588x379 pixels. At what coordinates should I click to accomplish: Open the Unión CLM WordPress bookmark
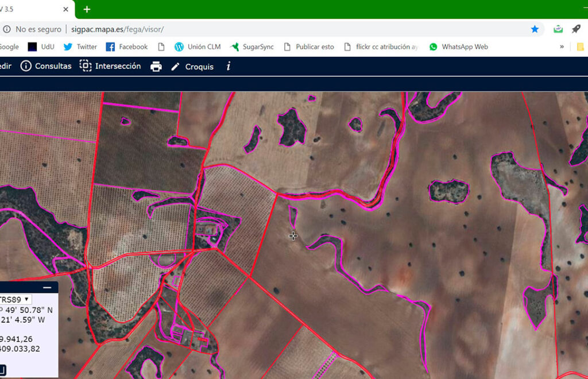(198, 47)
